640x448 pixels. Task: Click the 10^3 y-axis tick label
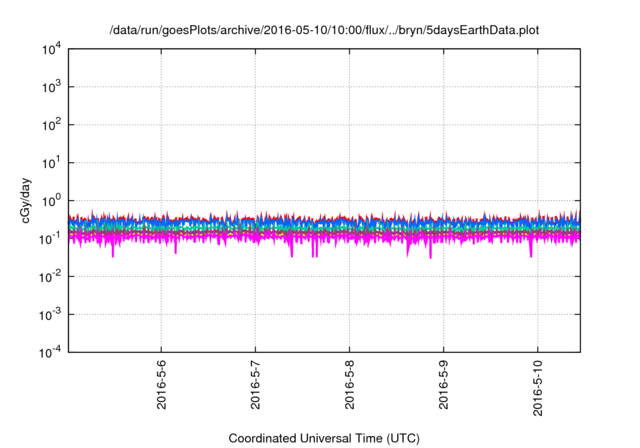(x=51, y=87)
